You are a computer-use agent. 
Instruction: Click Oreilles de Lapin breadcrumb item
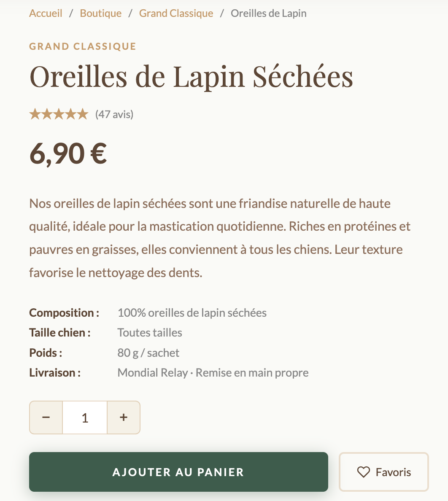tap(269, 13)
